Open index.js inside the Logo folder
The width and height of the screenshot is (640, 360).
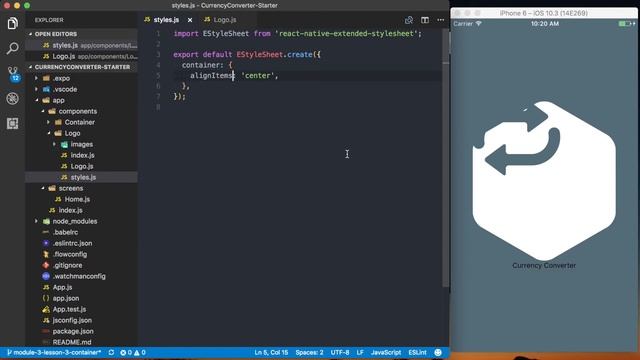[82, 155]
